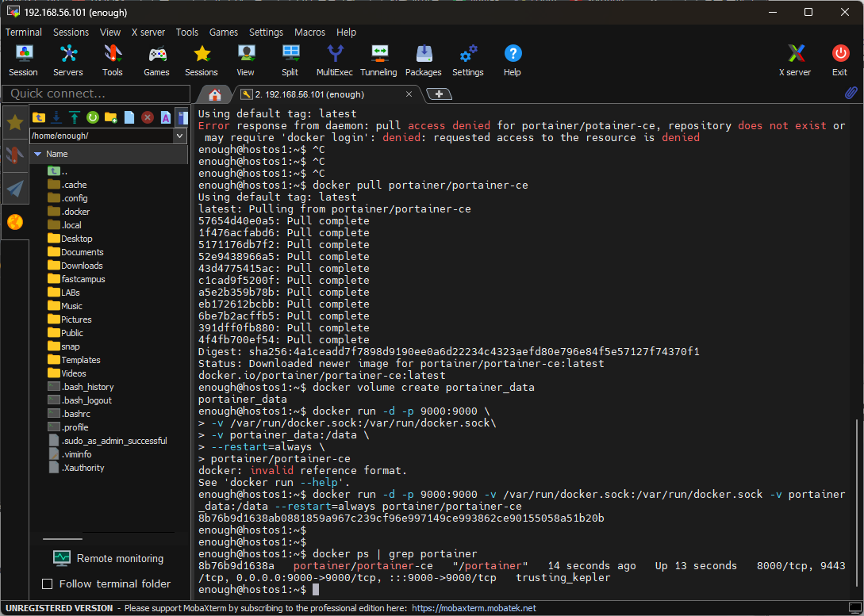Screen dimensions: 864x616
Task: Select the .Xauthority file
Action: pos(76,468)
